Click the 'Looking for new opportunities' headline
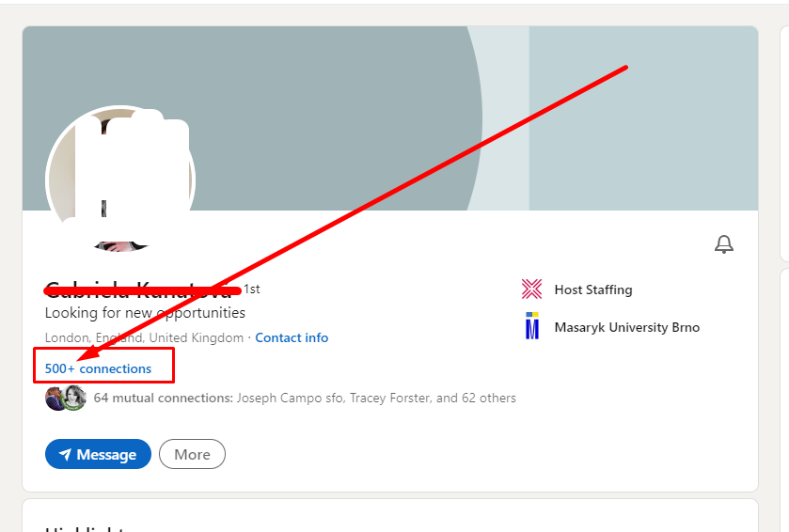 (145, 313)
